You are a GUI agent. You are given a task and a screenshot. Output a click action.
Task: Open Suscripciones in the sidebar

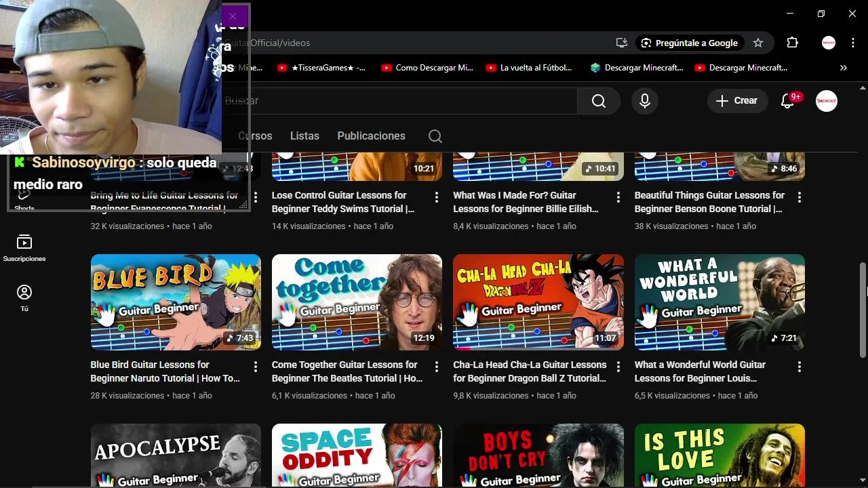(x=24, y=248)
